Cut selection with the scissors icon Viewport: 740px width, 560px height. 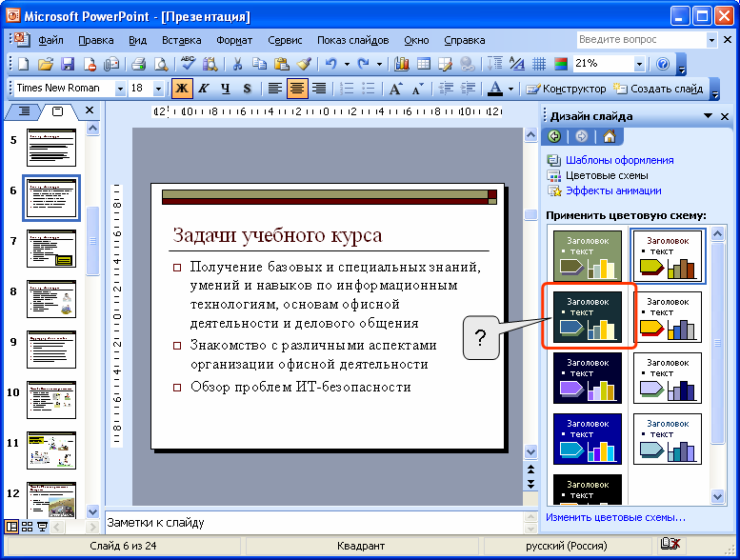pyautogui.click(x=237, y=64)
